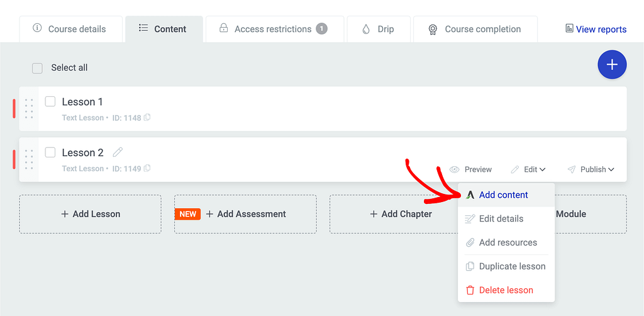Copy Lesson 1 ID with copy icon
This screenshot has height=316, width=644.
(147, 118)
